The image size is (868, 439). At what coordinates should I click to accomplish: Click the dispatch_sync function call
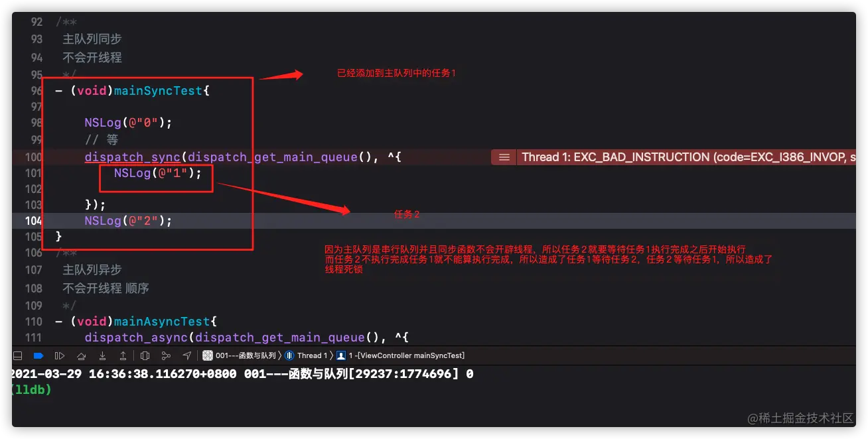(132, 157)
